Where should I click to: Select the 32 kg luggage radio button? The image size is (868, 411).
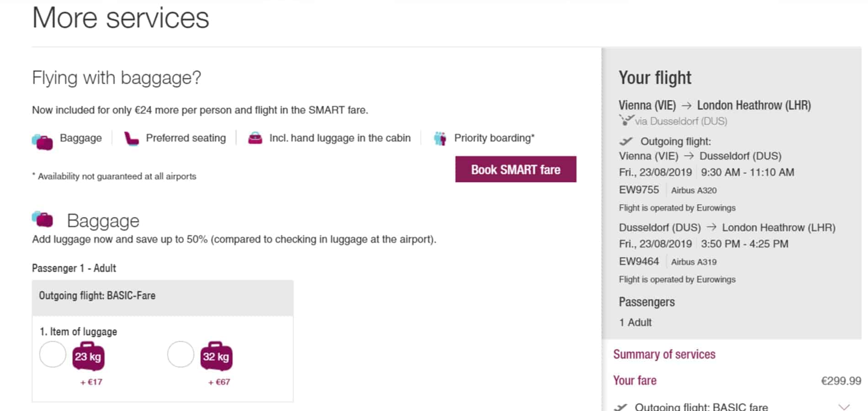tap(181, 354)
